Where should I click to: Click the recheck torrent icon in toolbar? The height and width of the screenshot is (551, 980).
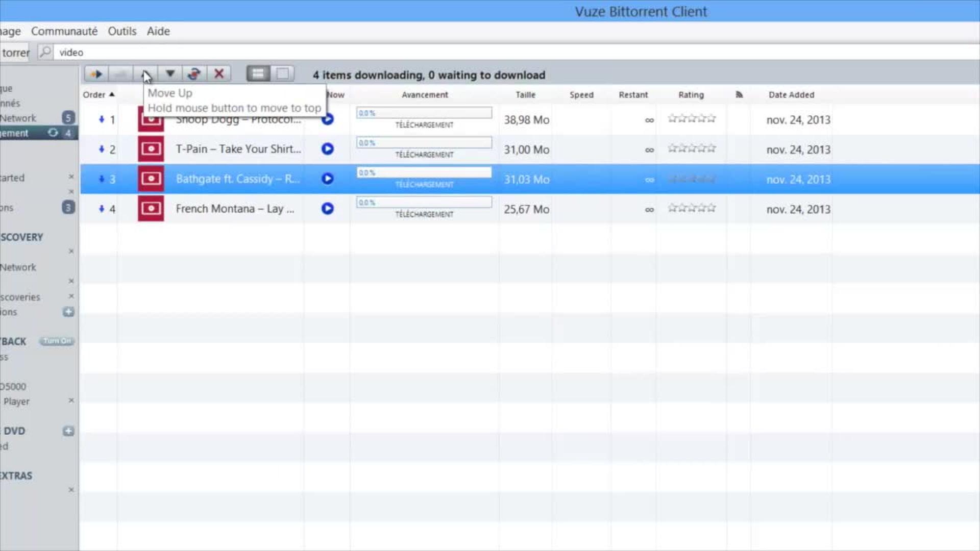click(x=194, y=73)
